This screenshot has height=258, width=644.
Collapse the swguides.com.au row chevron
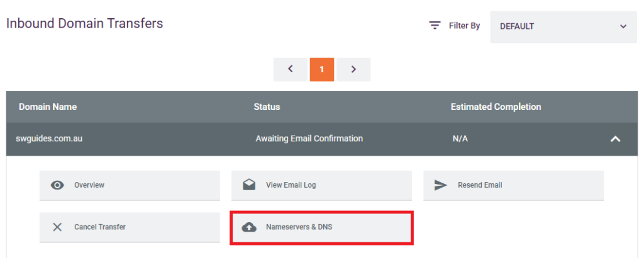pos(615,139)
